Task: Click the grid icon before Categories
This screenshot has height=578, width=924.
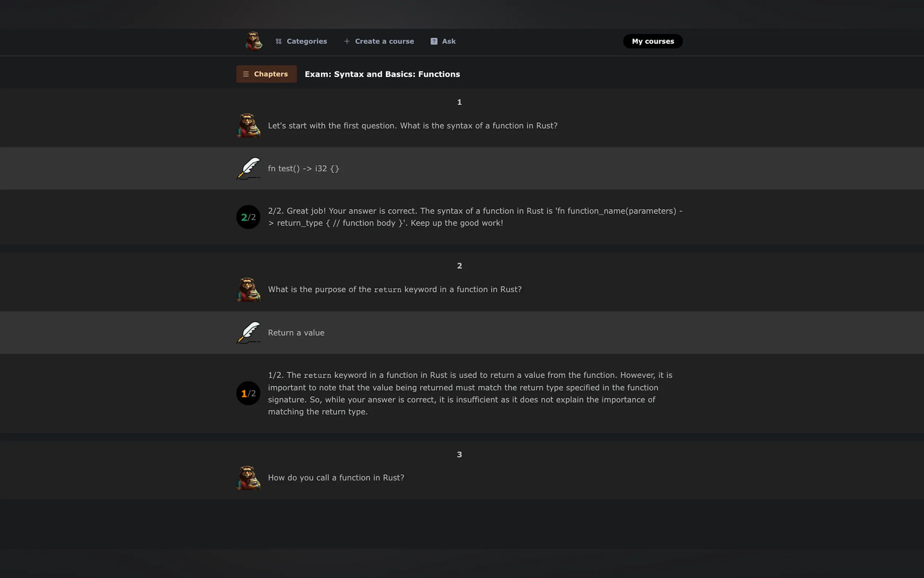Action: point(278,41)
